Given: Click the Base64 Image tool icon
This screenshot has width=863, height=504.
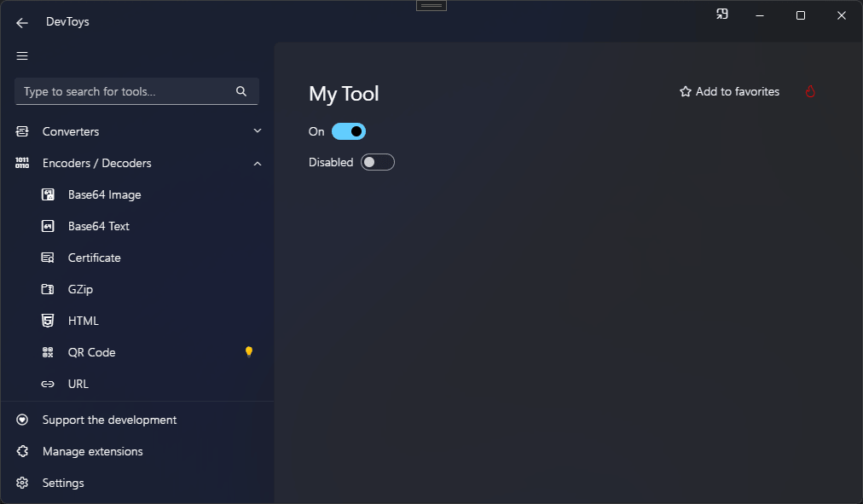Looking at the screenshot, I should click(x=49, y=195).
